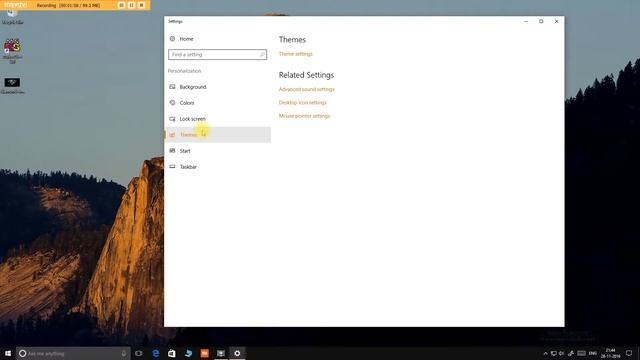Click the Settings gear taskbar icon
The width and height of the screenshot is (640, 360).
(237, 353)
